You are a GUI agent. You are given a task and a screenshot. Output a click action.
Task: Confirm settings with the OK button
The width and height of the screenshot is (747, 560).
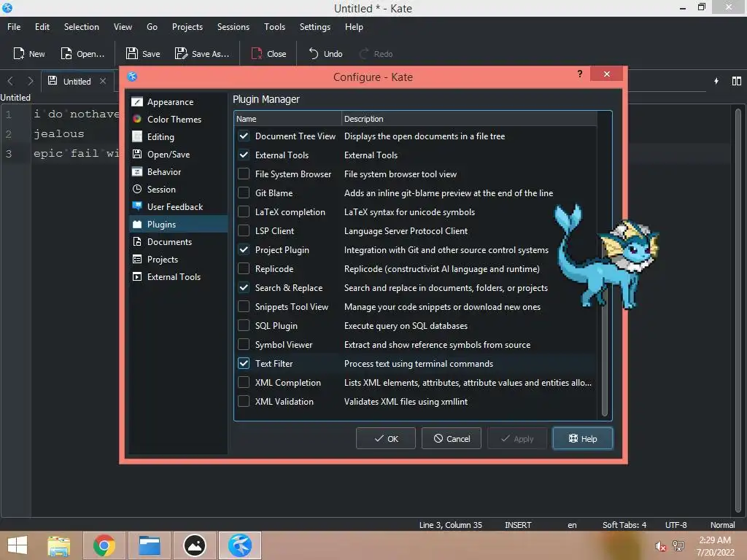coord(385,438)
